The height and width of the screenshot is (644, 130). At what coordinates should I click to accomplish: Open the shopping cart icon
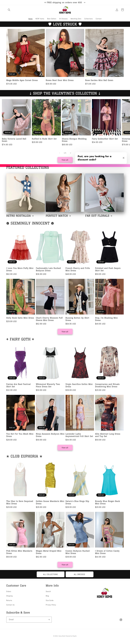(x=123, y=10)
